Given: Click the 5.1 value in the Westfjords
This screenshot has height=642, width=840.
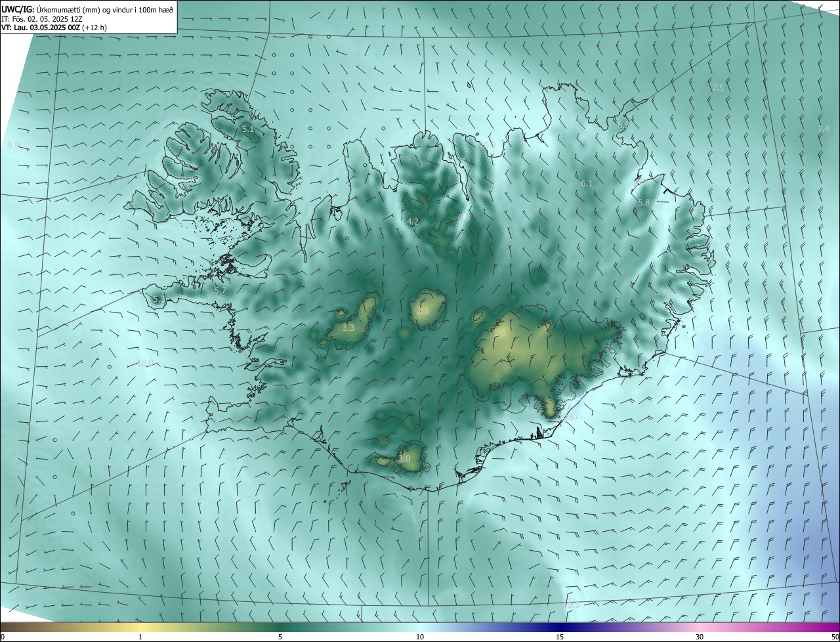Looking at the screenshot, I should pos(248,129).
